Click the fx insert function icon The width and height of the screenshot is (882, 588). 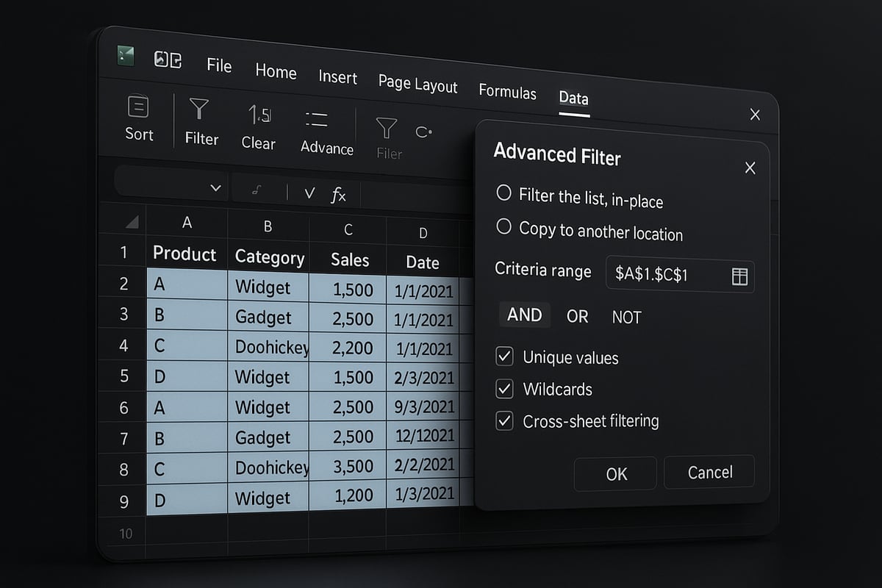tap(339, 195)
